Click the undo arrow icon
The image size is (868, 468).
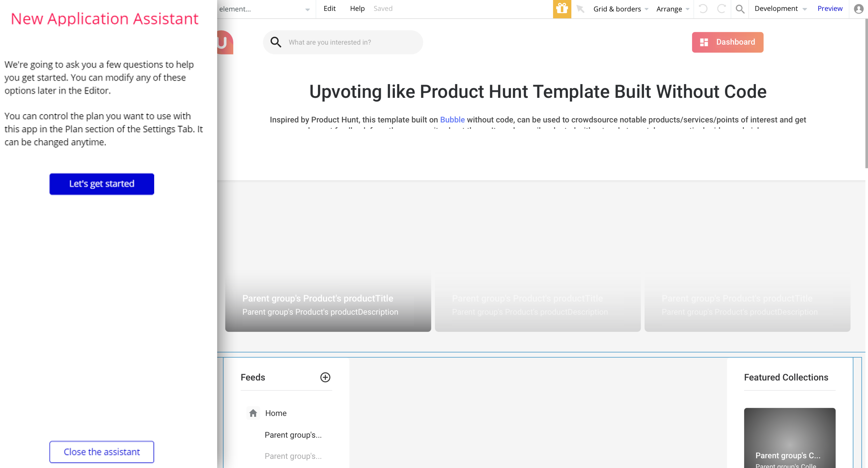(x=703, y=9)
